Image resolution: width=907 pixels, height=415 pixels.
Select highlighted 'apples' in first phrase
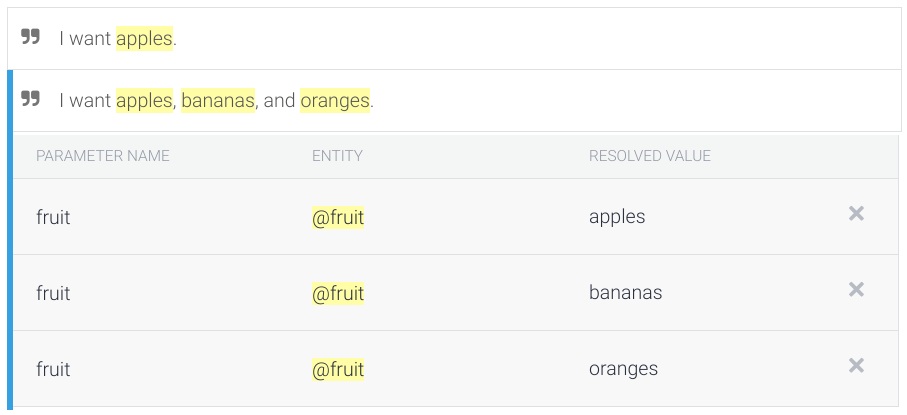pyautogui.click(x=144, y=39)
